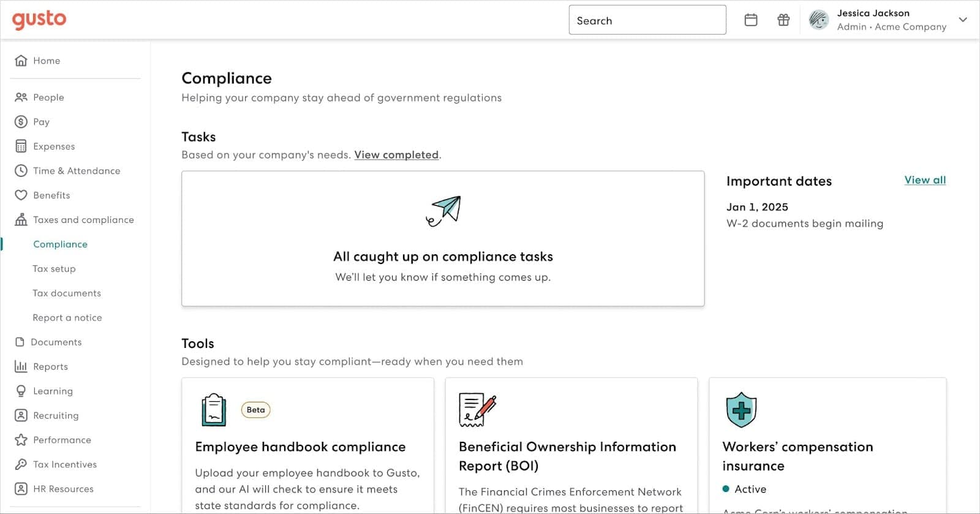This screenshot has width=980, height=514.
Task: Click the Home house icon
Action: coord(21,61)
